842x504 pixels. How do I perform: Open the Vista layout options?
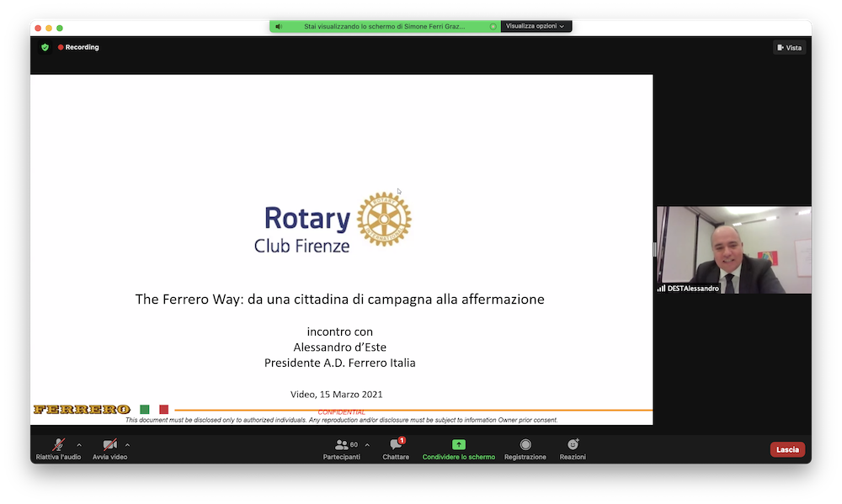click(x=790, y=48)
